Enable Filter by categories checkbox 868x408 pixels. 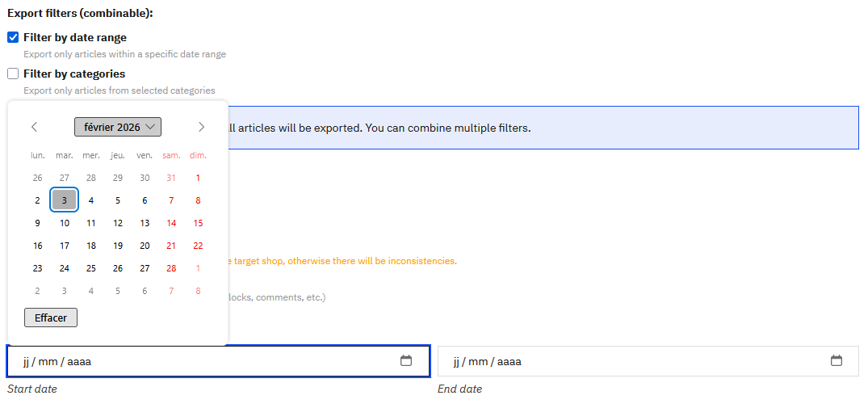point(13,74)
